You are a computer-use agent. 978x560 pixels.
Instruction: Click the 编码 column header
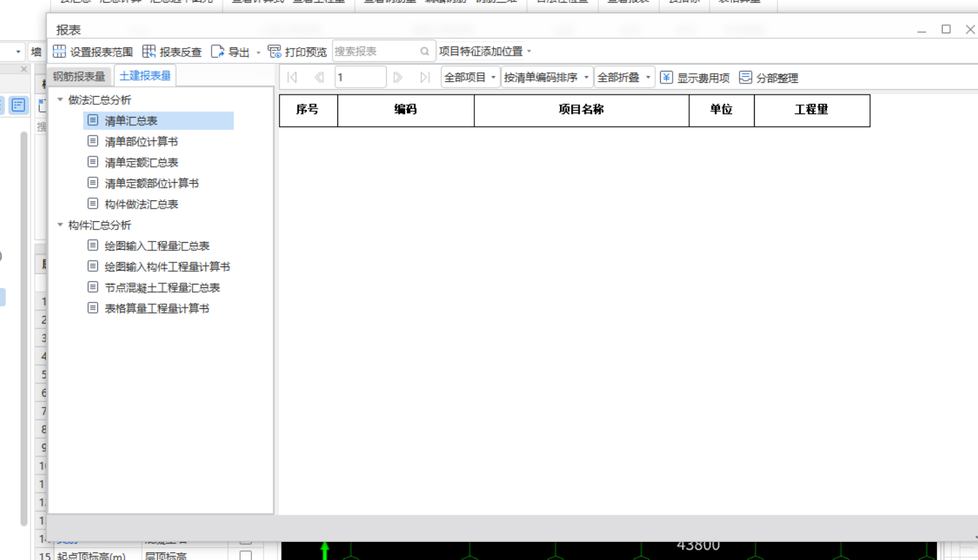click(x=406, y=110)
